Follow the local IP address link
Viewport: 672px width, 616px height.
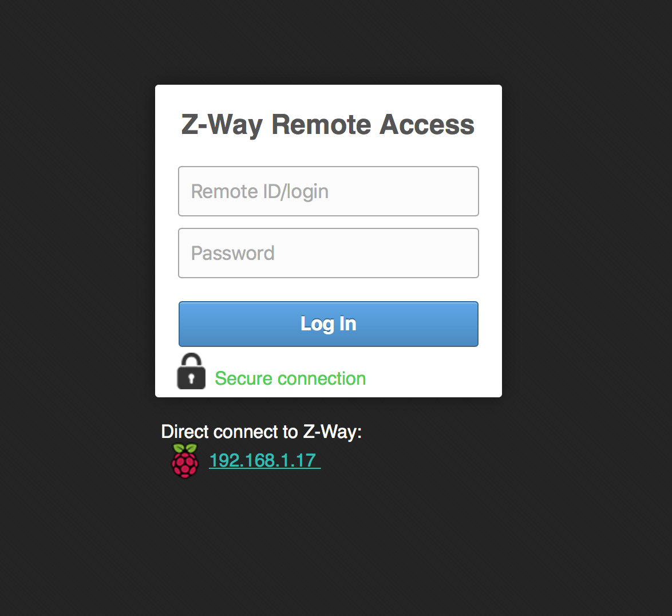click(263, 460)
